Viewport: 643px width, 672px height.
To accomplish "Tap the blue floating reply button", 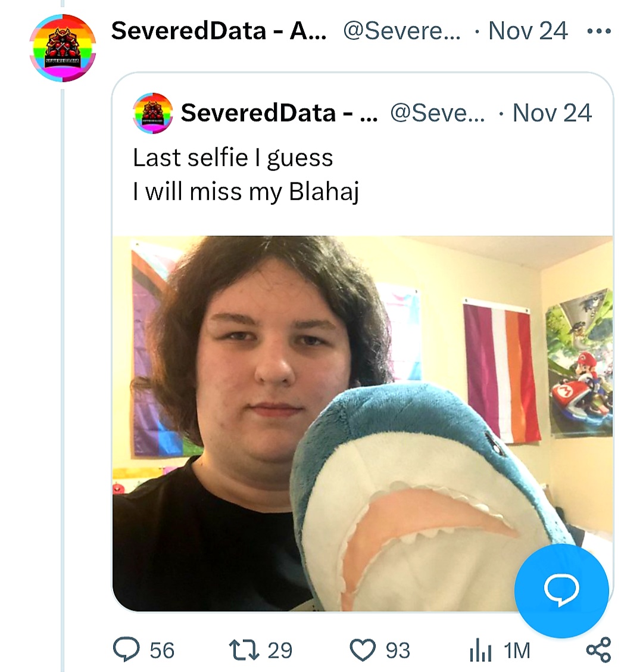I will click(561, 590).
